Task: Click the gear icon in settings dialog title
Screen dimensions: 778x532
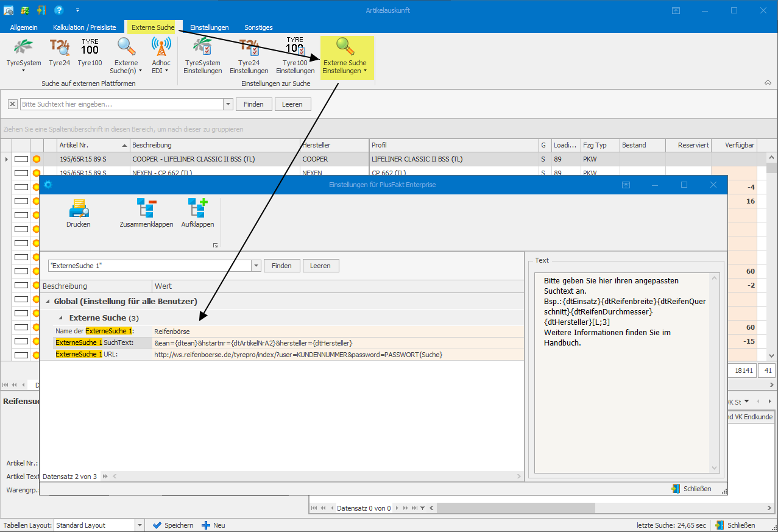Action: click(x=48, y=185)
